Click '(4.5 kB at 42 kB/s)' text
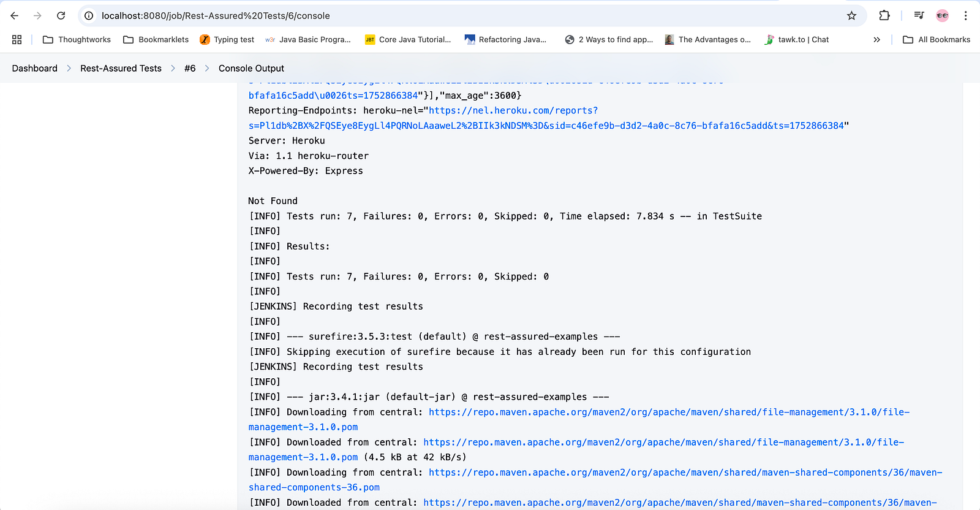Screen dimensions: 980x510 click(x=415, y=457)
